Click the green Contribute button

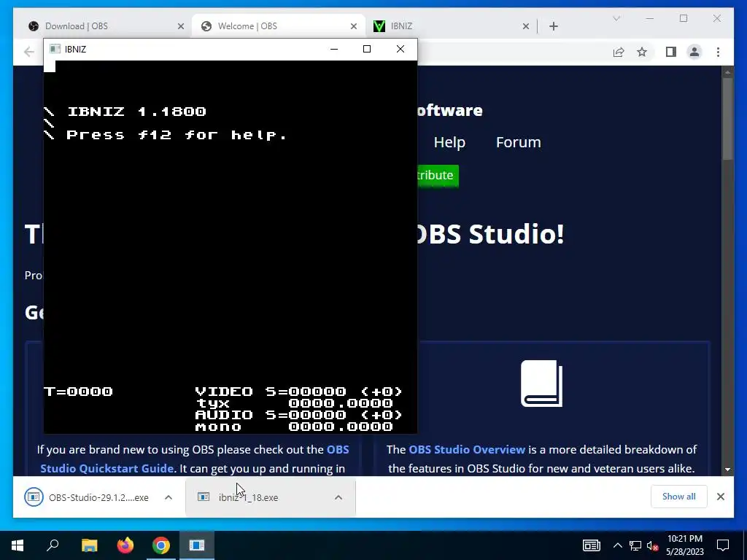point(438,176)
